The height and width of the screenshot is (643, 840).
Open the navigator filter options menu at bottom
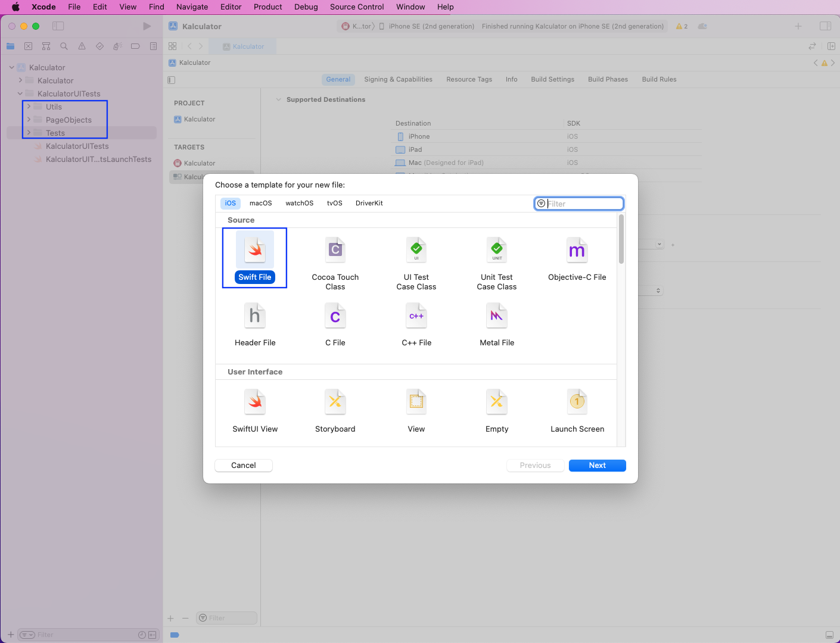click(x=27, y=635)
